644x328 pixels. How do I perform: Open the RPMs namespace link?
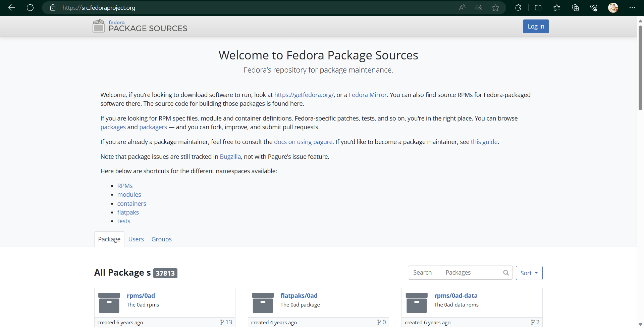pos(125,186)
